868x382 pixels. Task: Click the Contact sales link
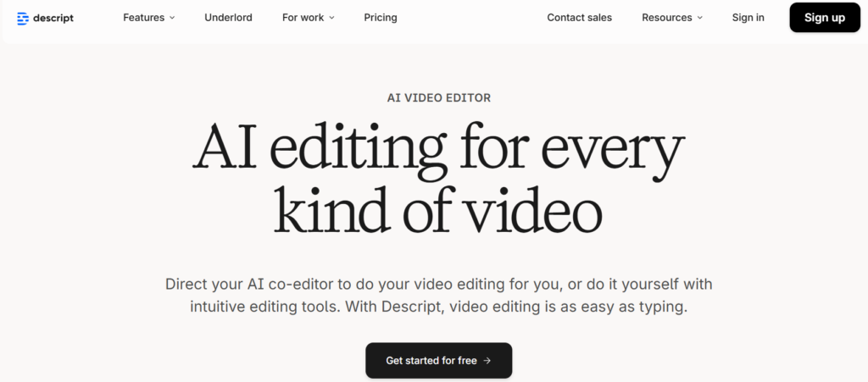(579, 18)
